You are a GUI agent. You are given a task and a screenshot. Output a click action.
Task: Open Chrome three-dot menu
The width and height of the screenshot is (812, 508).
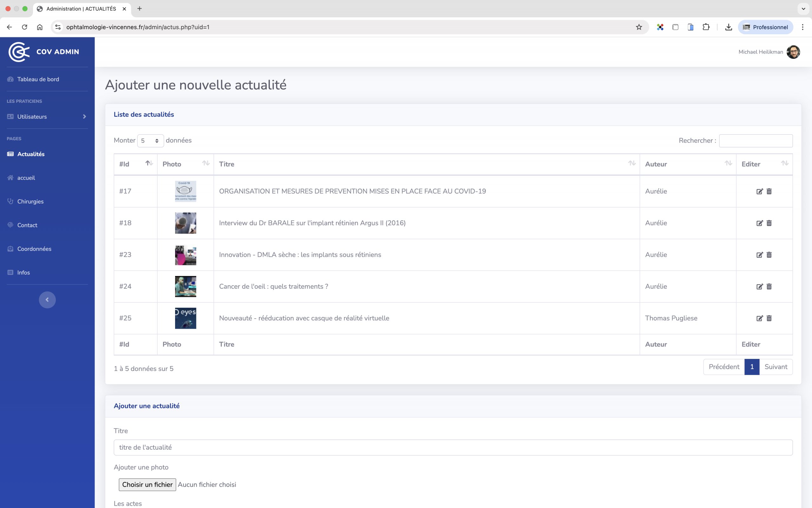[802, 27]
